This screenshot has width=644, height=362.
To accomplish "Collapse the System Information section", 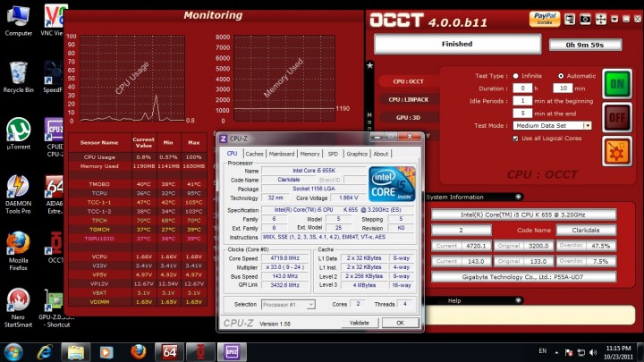I will coord(518,197).
